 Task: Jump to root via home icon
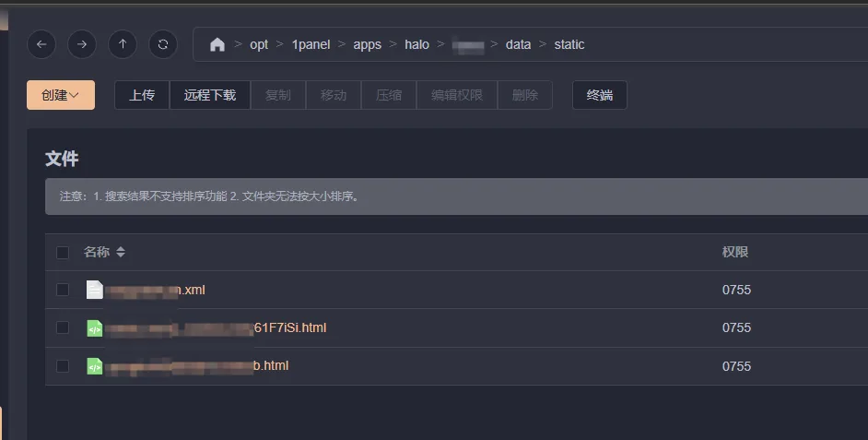click(217, 44)
